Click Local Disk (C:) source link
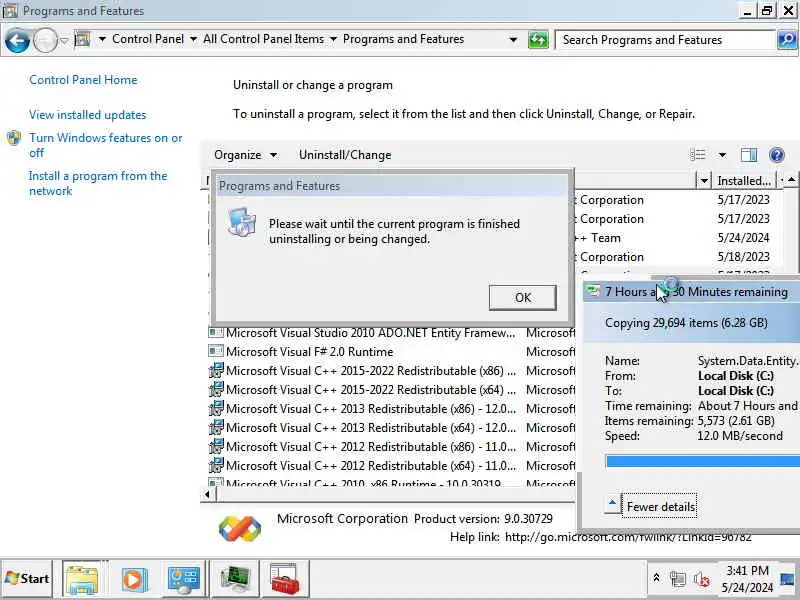Viewport: 800px width, 600px height. pos(735,376)
